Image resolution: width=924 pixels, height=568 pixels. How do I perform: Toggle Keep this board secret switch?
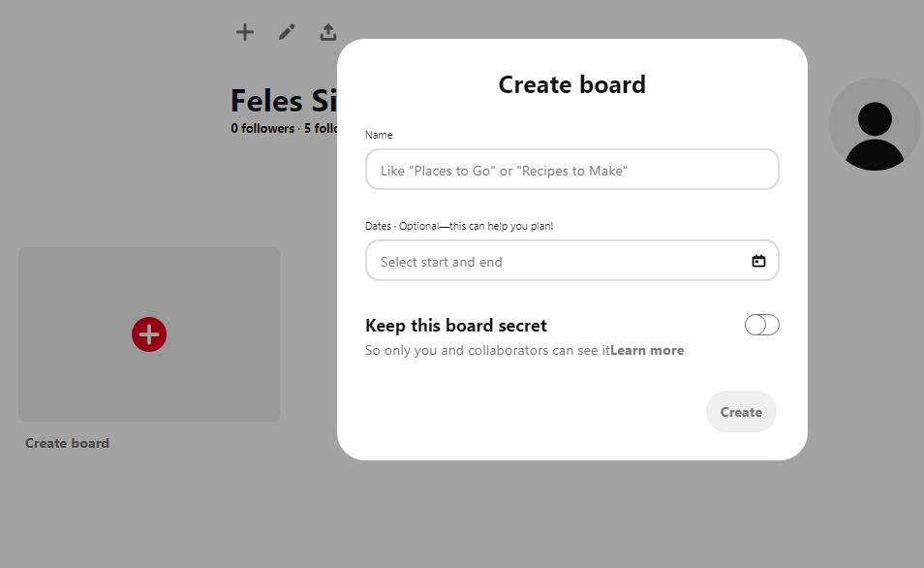(762, 325)
